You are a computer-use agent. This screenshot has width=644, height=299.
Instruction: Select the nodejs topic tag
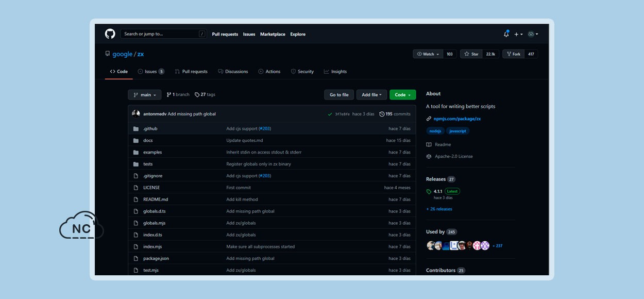coord(435,131)
